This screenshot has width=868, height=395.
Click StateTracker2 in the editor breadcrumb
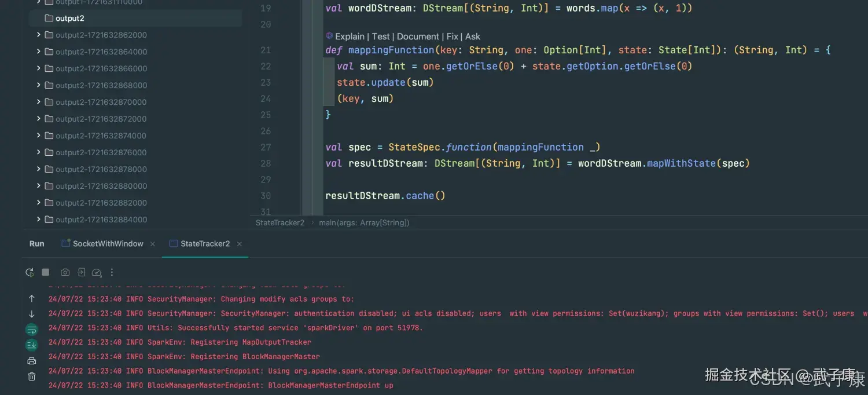click(280, 222)
